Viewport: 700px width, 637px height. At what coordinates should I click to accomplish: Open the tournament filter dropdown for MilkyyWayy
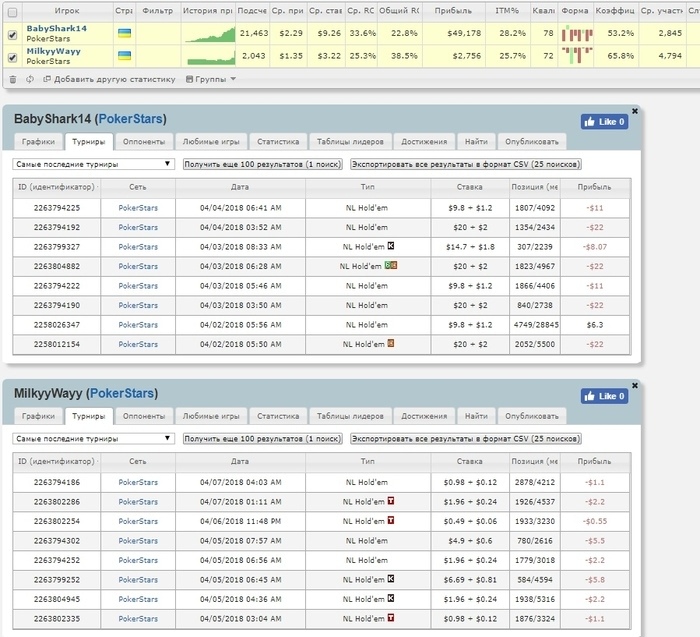point(93,438)
